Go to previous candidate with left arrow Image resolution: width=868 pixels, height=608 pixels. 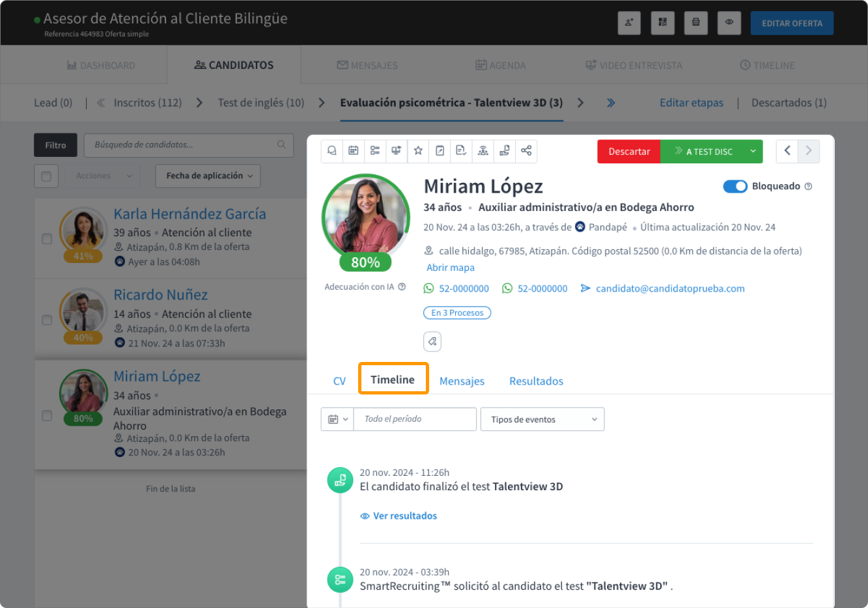tap(787, 151)
